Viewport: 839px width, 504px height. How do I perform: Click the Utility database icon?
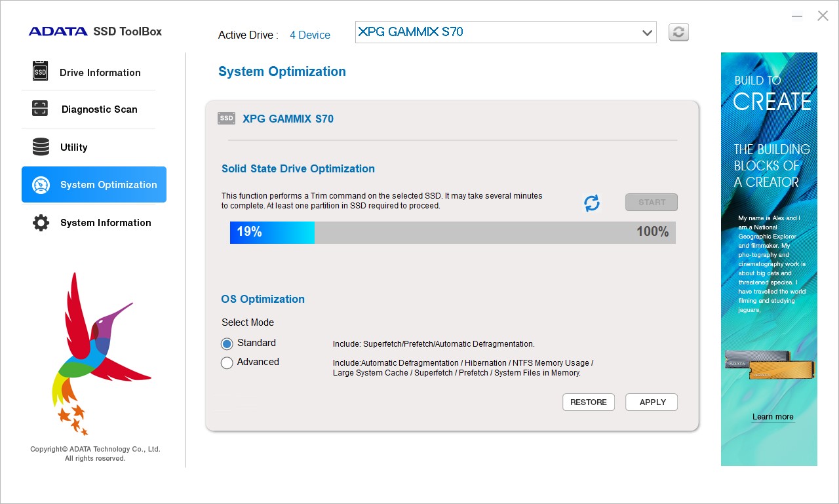coord(41,147)
